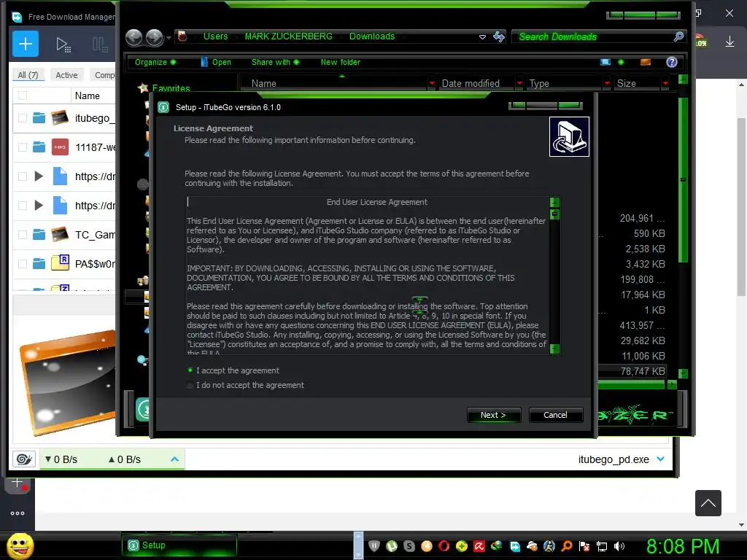Open the Type column filter dropdown

point(607,83)
